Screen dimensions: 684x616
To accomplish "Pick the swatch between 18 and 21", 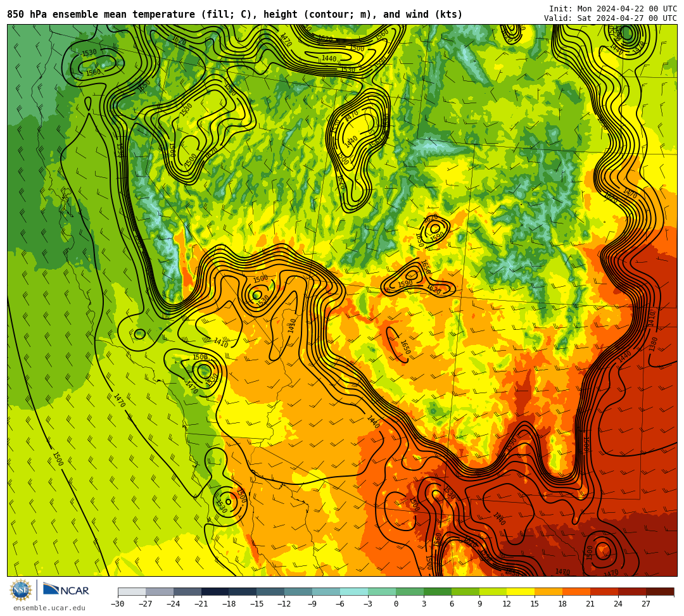I will pyautogui.click(x=577, y=591).
